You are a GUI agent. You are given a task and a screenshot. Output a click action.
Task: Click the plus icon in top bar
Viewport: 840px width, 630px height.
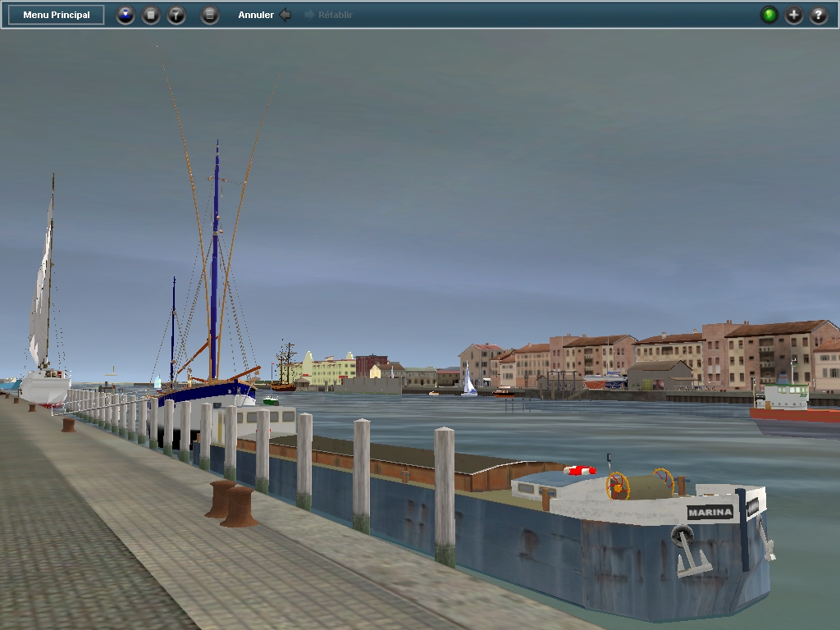(x=794, y=15)
